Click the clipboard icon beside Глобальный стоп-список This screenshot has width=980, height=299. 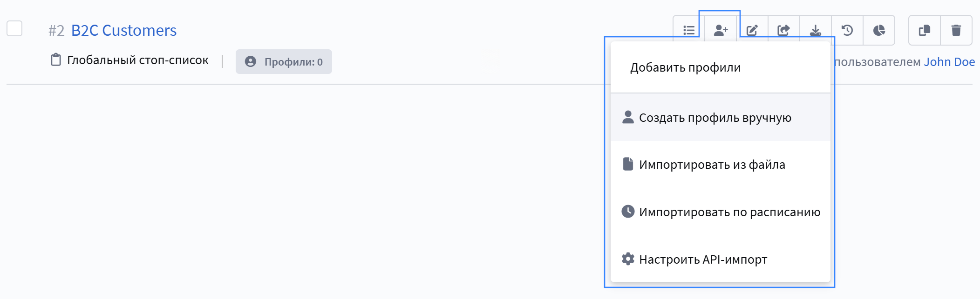pos(56,60)
